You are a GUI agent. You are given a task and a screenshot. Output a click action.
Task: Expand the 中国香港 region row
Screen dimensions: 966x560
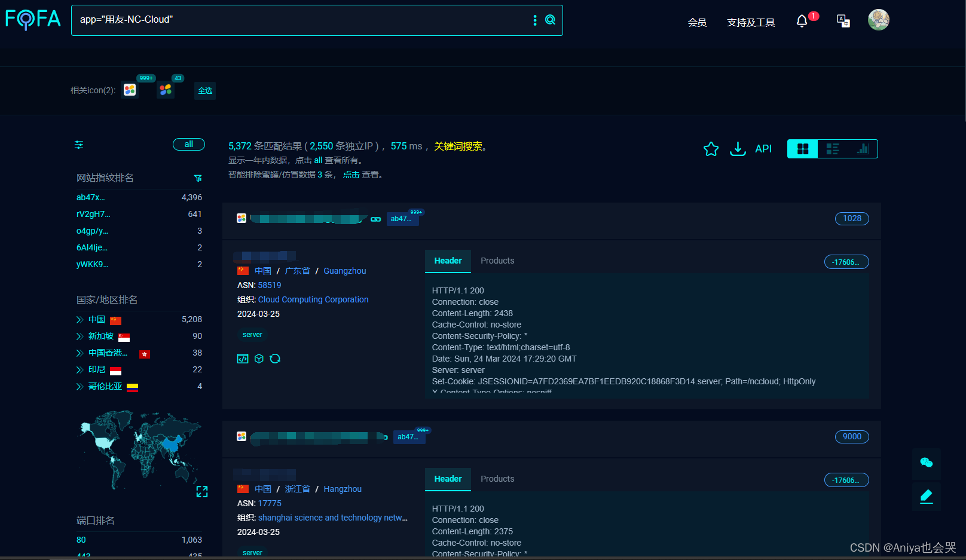click(80, 353)
